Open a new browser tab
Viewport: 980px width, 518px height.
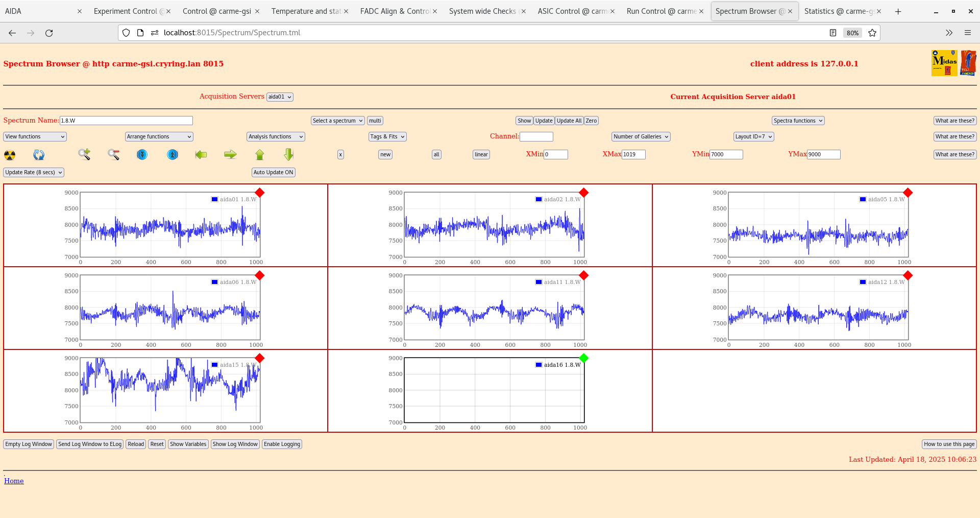click(898, 11)
